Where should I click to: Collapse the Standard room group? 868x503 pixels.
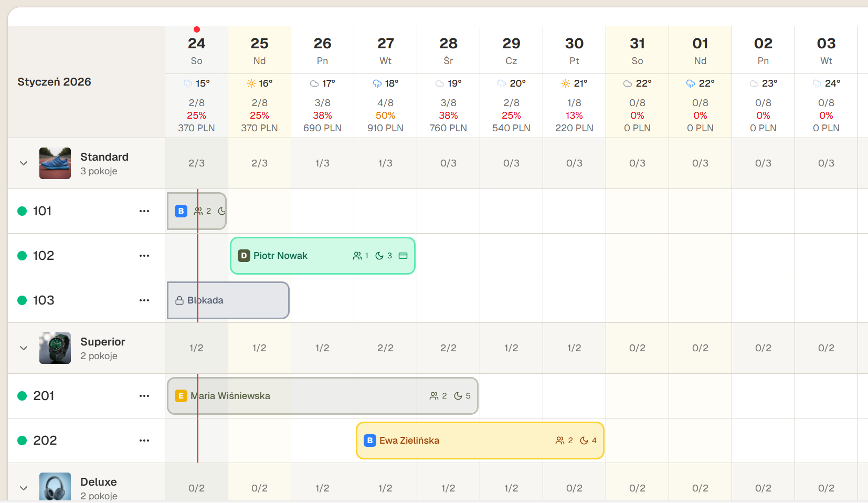[x=24, y=163]
